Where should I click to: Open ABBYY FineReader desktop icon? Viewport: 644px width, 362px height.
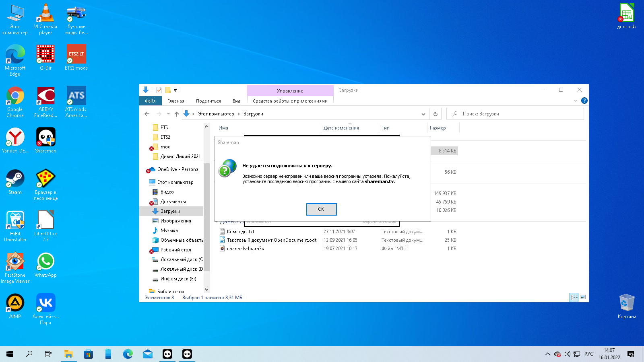[45, 102]
